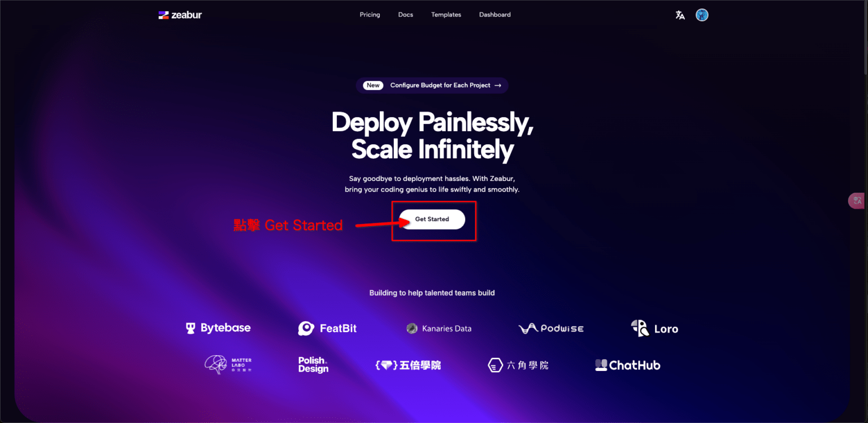This screenshot has height=423, width=868.
Task: Click the FeatBit logo
Action: point(327,329)
